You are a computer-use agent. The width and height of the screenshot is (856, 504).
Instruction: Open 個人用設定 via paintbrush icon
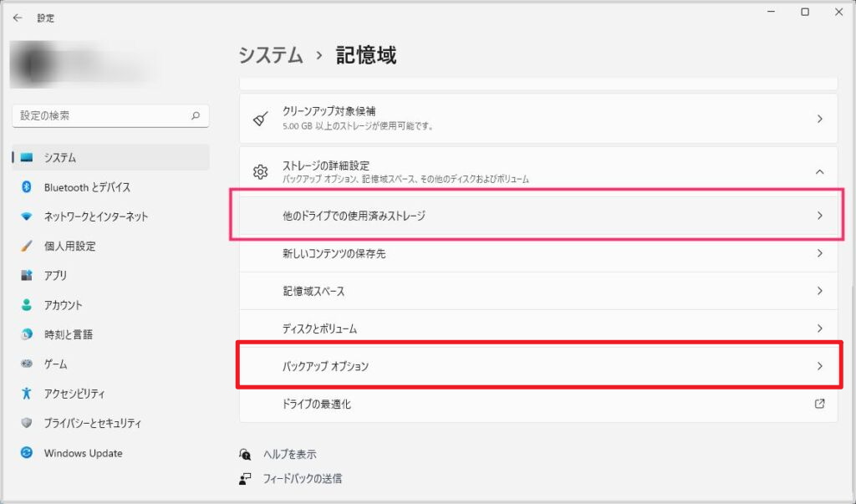click(x=27, y=247)
